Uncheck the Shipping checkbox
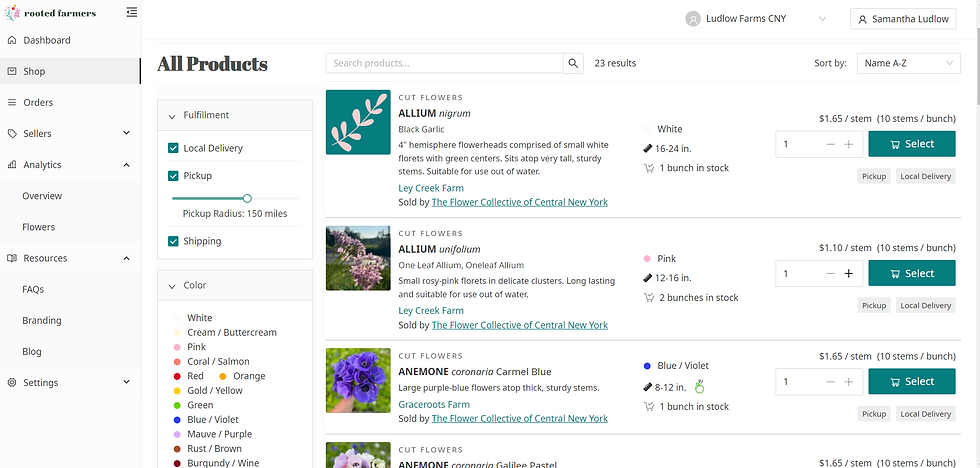This screenshot has width=980, height=468. coord(173,241)
